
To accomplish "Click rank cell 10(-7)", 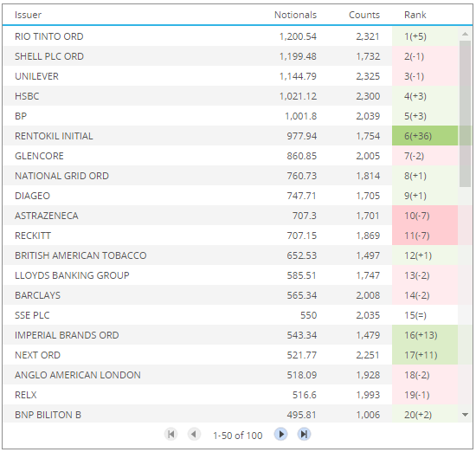I will point(425,216).
